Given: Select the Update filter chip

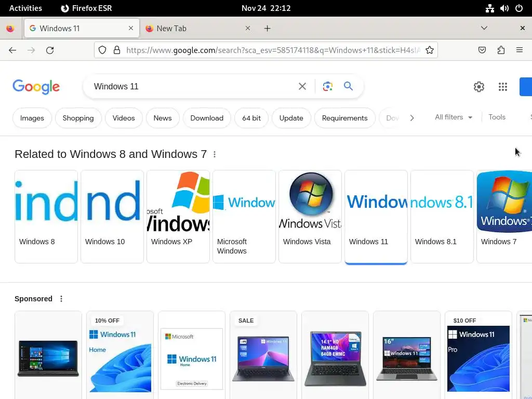Looking at the screenshot, I should point(291,118).
